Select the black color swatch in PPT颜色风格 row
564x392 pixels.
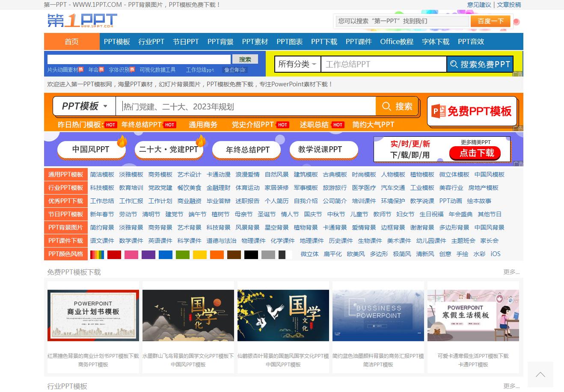coord(251,254)
